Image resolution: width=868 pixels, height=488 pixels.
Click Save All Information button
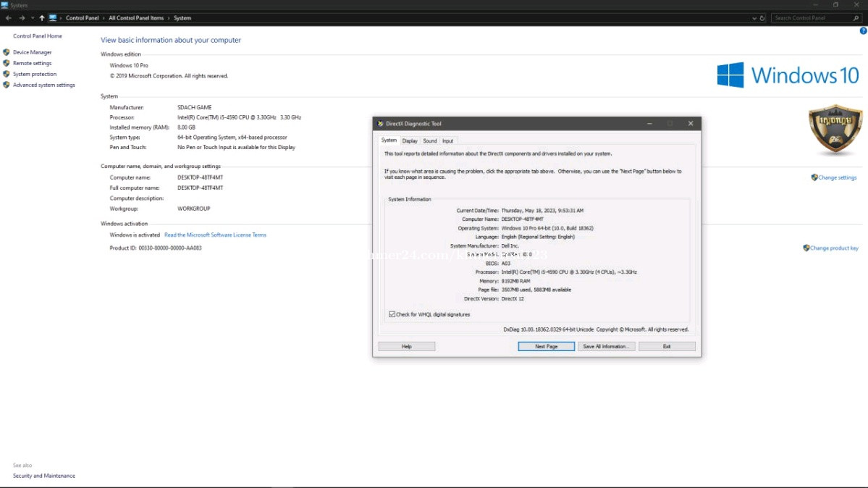(606, 346)
